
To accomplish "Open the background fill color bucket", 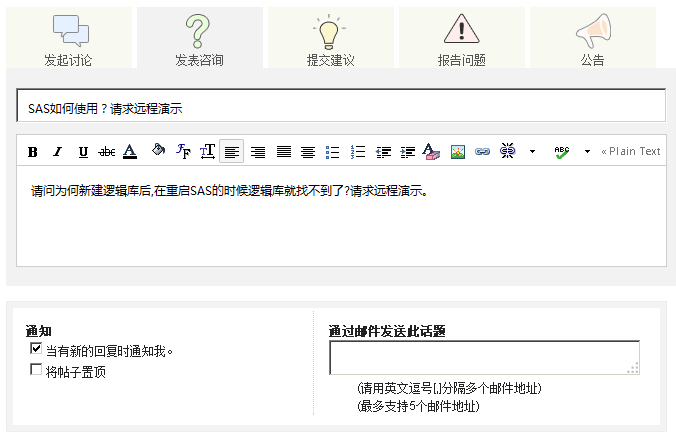I will [x=157, y=152].
